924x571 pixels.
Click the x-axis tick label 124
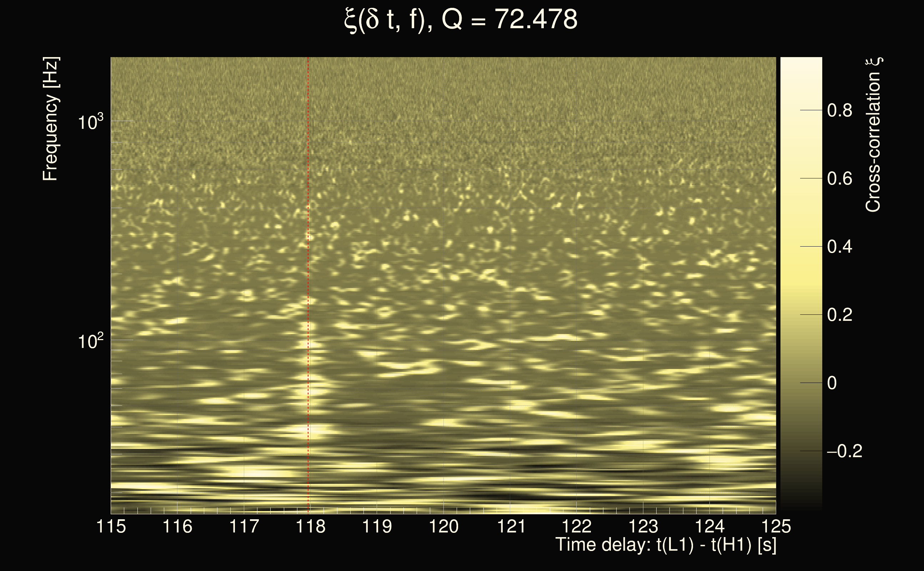[x=709, y=526]
